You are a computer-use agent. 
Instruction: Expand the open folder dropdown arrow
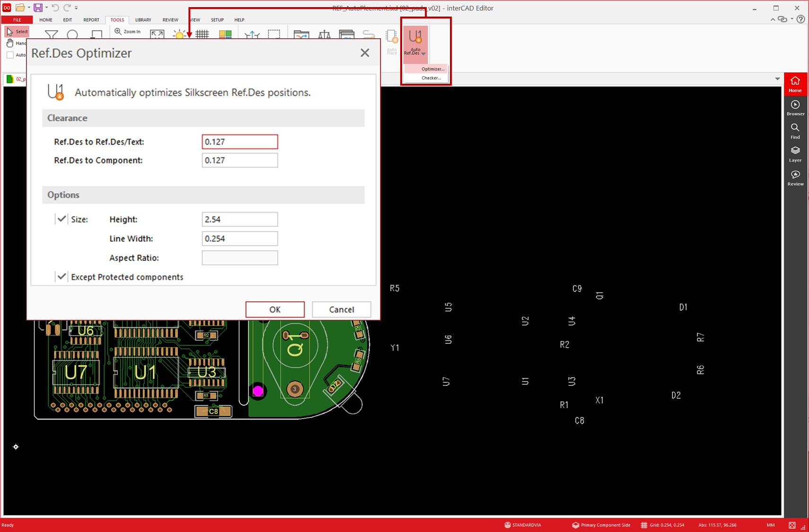[x=29, y=8]
